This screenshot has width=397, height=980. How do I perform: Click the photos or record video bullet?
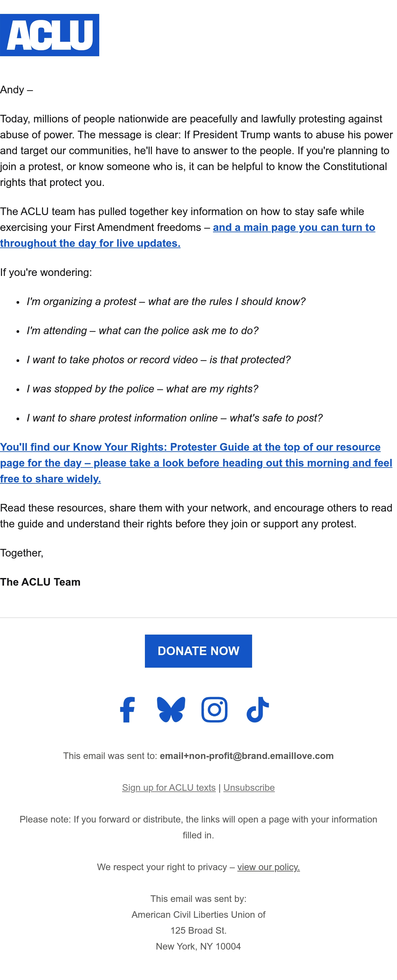(x=158, y=360)
